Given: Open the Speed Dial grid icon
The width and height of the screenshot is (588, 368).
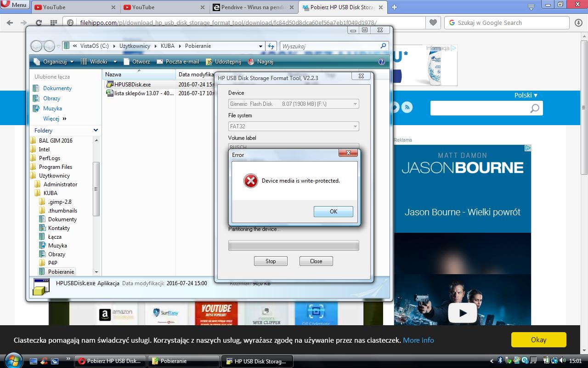Looking at the screenshot, I should pos(54,23).
